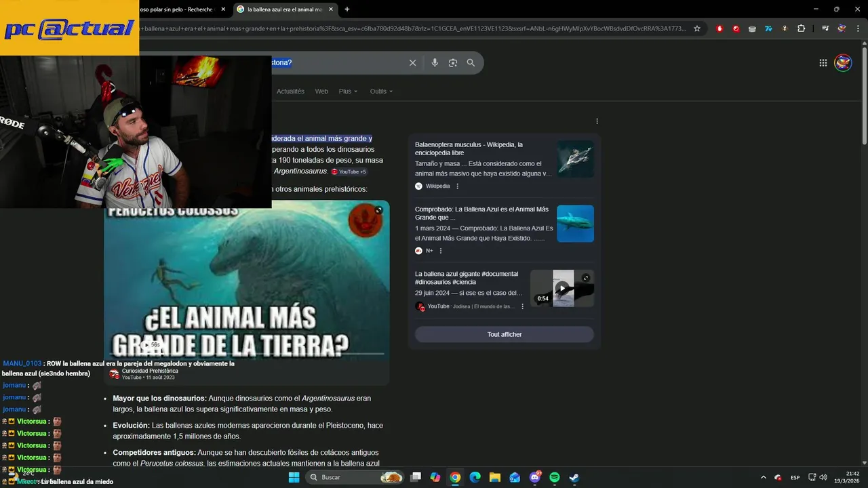Image resolution: width=868 pixels, height=488 pixels.
Task: Click the 'Mayor que los dinosaurios:' bullet text
Action: click(x=159, y=399)
